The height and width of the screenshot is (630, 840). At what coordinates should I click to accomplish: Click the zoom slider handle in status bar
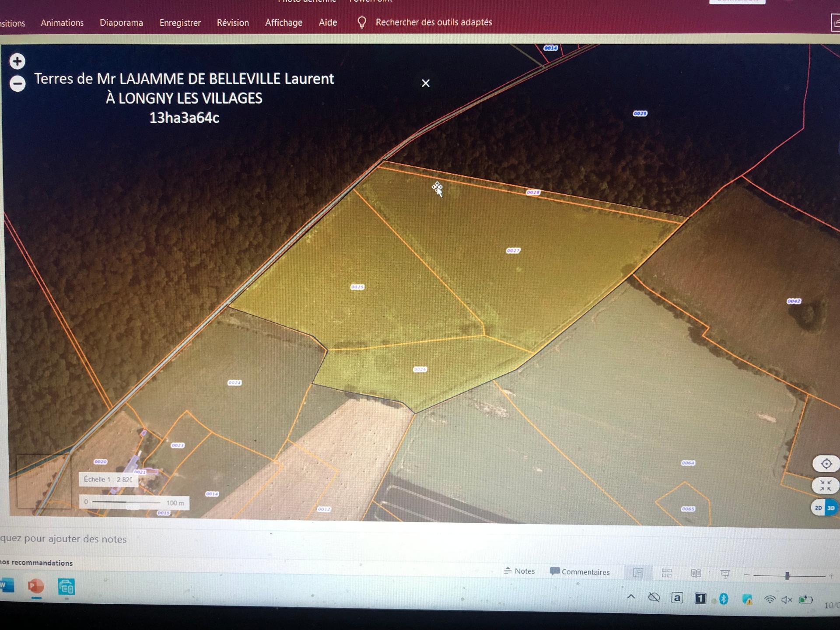[787, 576]
